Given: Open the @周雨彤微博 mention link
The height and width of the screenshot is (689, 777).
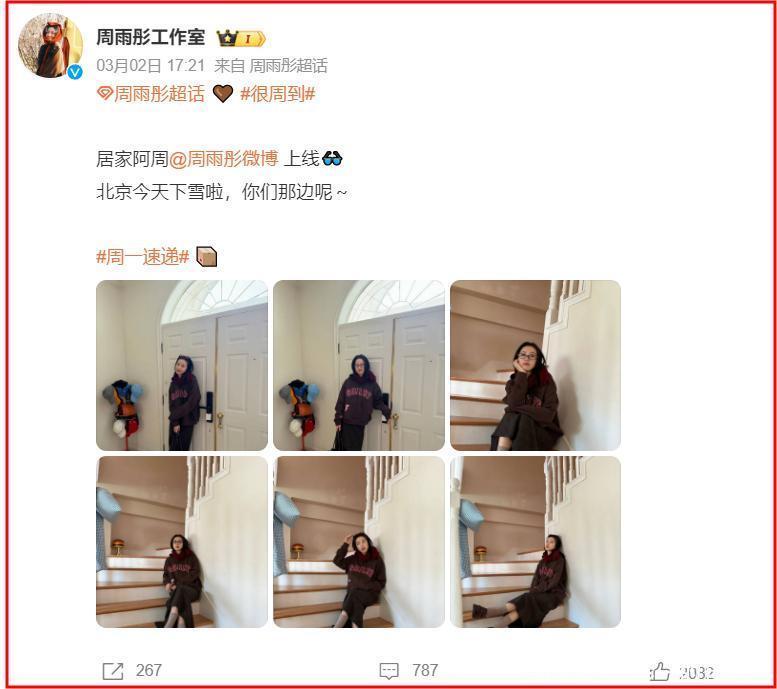Looking at the screenshot, I should point(223,159).
